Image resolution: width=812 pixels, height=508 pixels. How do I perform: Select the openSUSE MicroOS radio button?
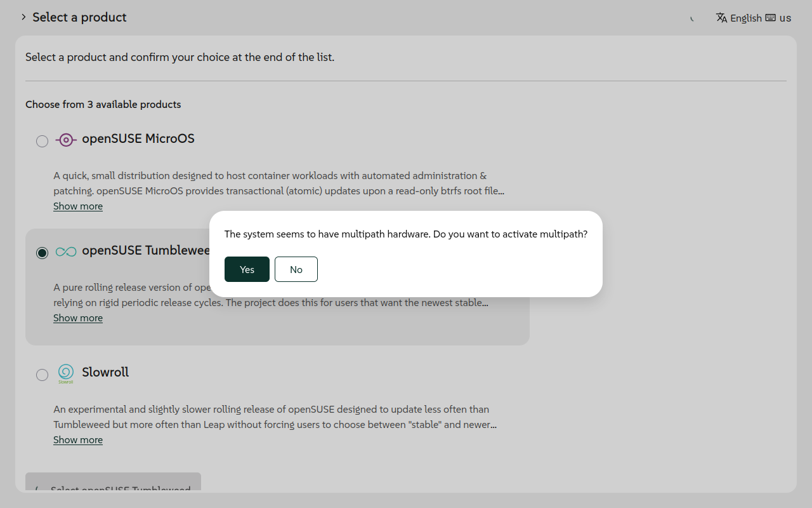[42, 141]
